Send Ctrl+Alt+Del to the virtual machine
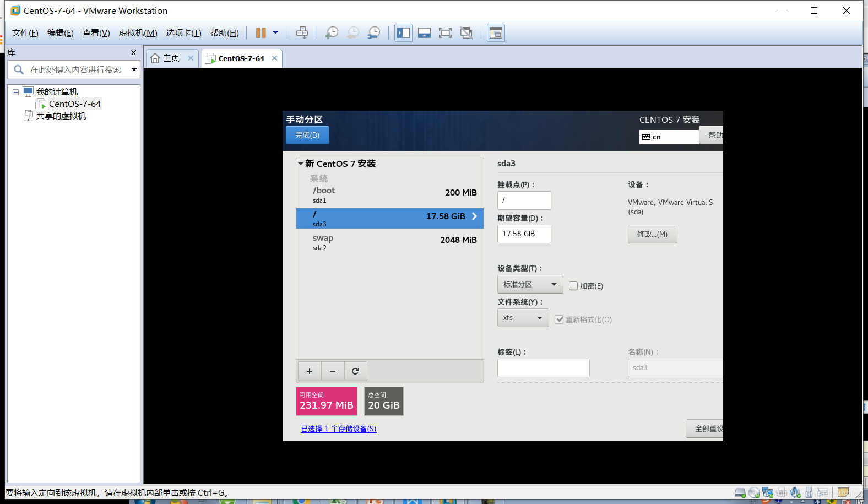The height and width of the screenshot is (504, 868). point(302,32)
